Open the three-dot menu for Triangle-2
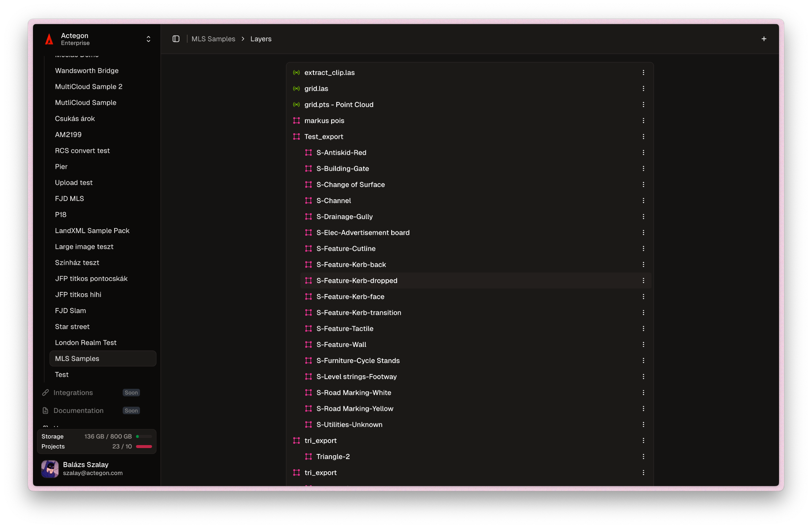The image size is (812, 528). (x=643, y=456)
